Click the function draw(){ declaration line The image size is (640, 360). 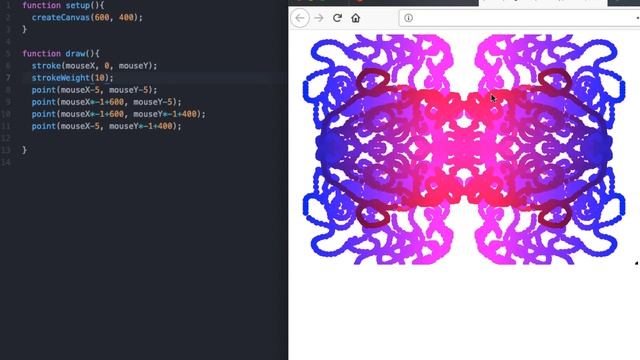61,53
